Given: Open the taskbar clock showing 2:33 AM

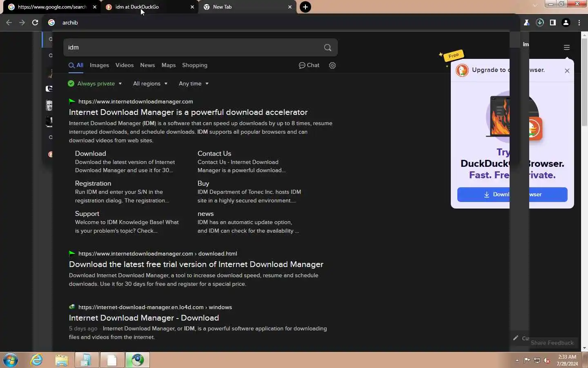Looking at the screenshot, I should click(567, 360).
